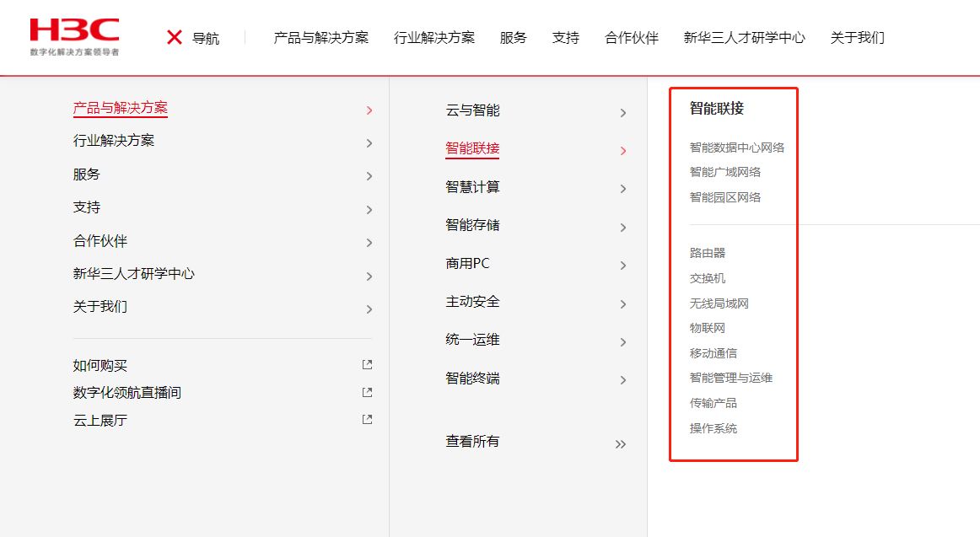This screenshot has width=980, height=537.
Task: Select 智能存储 category
Action: coord(472,225)
